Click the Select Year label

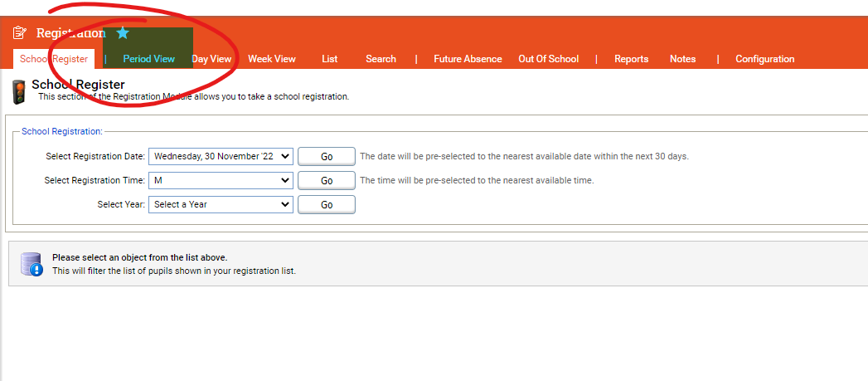pos(121,204)
